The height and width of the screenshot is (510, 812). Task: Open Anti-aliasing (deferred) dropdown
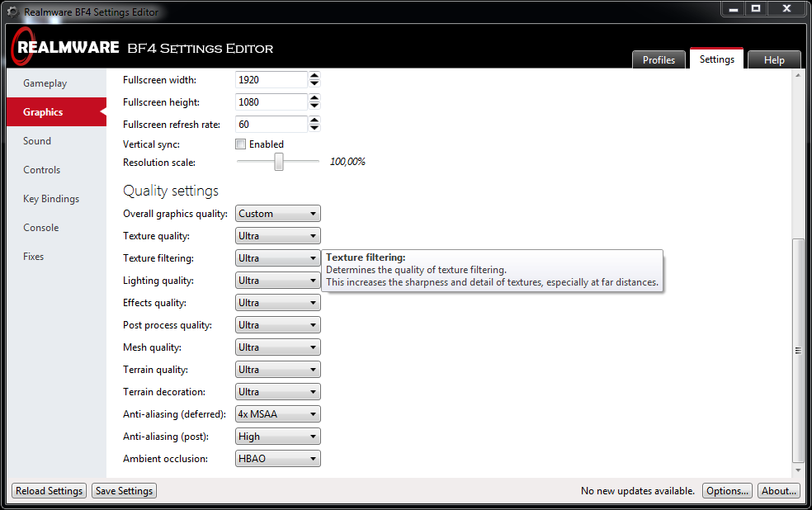(278, 413)
